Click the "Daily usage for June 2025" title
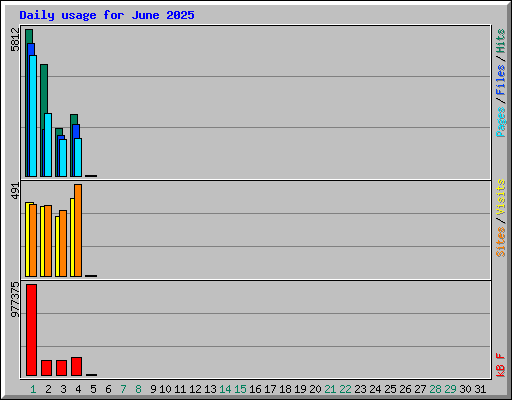 coord(107,15)
